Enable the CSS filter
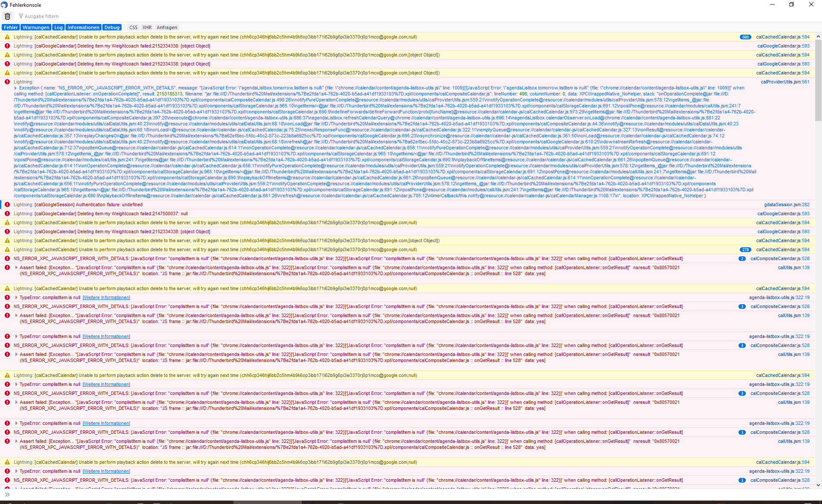This screenshot has width=822, height=504. click(x=133, y=27)
